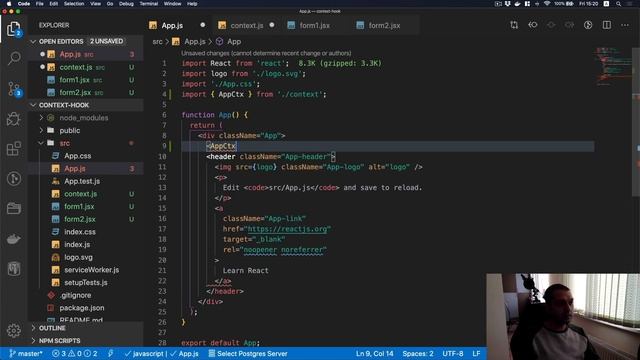The height and width of the screenshot is (360, 640).
Task: Open the Terminal menu
Action: (x=149, y=4)
